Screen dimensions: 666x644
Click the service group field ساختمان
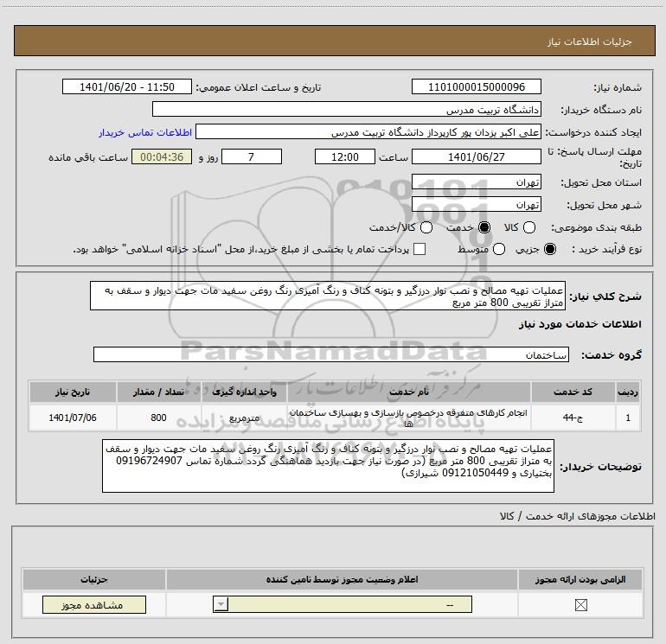point(331,354)
